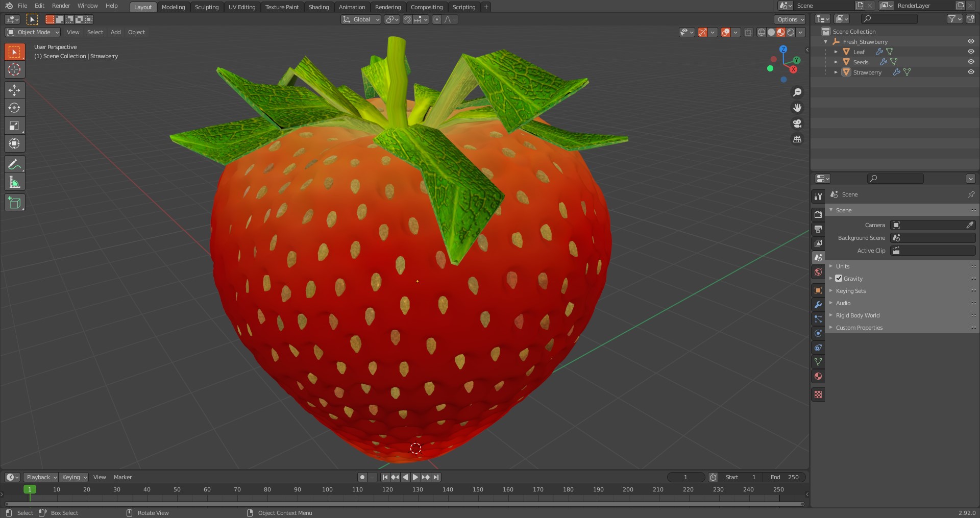
Task: Open the Particle properties tab
Action: pos(818,318)
